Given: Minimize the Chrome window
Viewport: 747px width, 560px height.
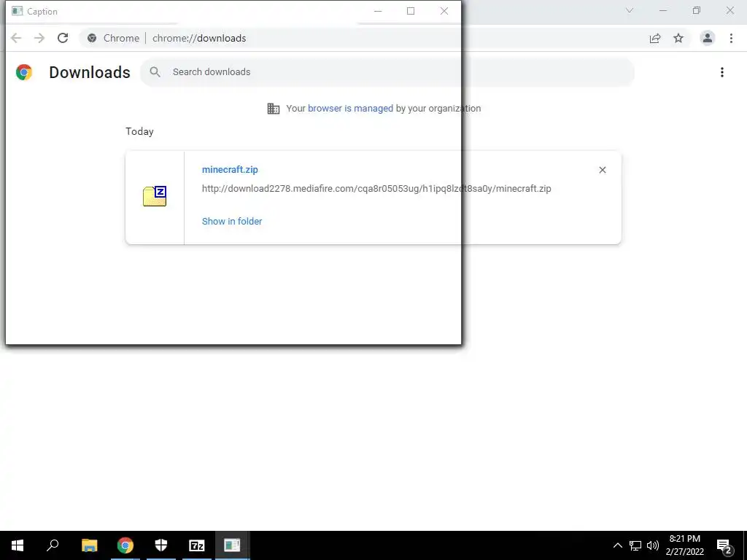Looking at the screenshot, I should [x=662, y=10].
